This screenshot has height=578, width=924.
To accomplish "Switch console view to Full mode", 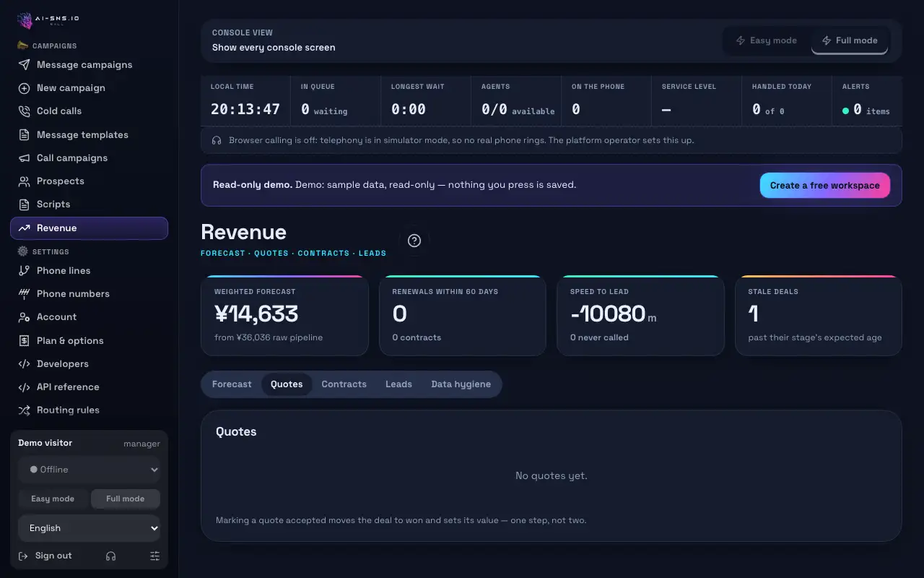I will pos(850,40).
